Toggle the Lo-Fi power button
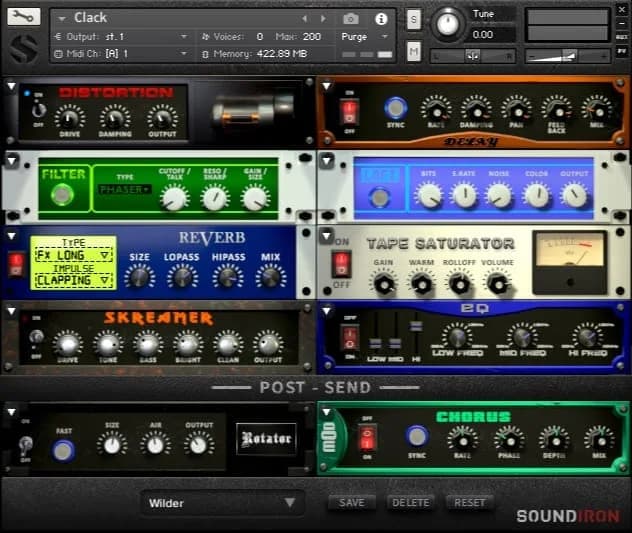 379,198
